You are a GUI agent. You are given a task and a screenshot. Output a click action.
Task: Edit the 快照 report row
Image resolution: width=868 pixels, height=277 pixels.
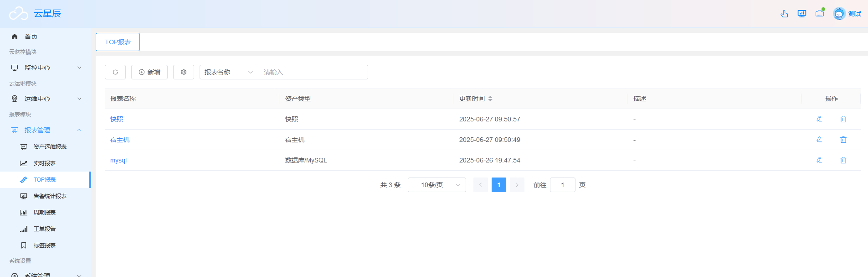pos(819,119)
